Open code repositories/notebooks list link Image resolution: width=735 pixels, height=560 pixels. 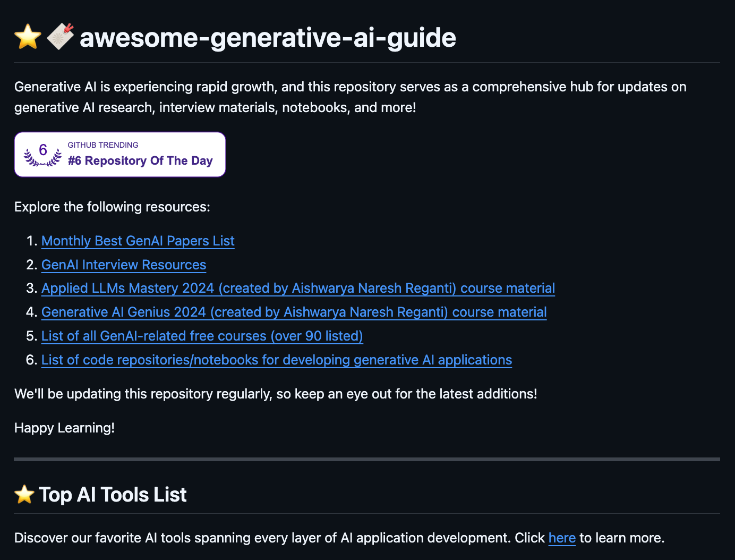pyautogui.click(x=277, y=360)
